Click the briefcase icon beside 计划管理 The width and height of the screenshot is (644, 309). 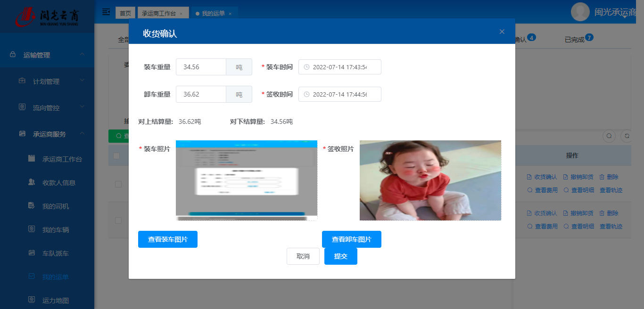click(22, 81)
